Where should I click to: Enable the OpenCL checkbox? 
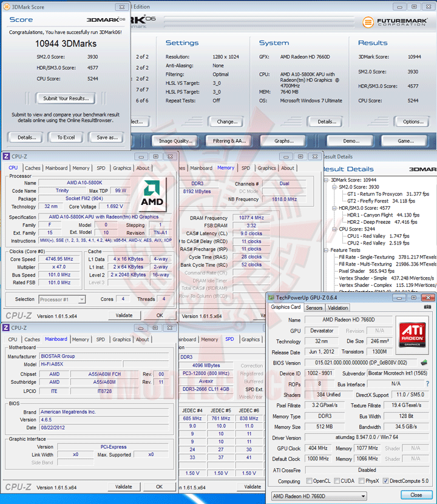pos(309,481)
